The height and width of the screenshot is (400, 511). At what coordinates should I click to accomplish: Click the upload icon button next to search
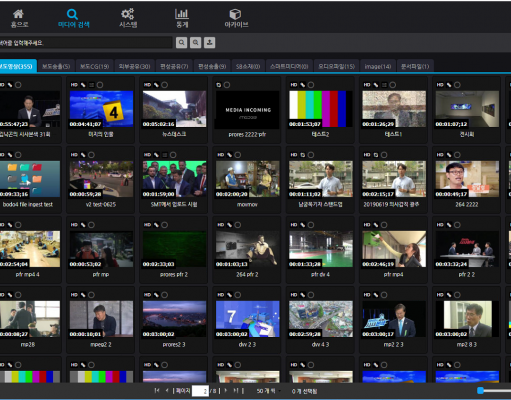point(209,43)
